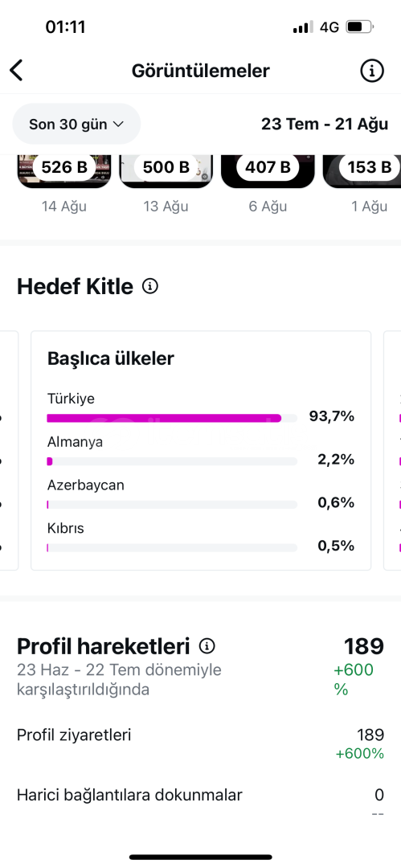Go back using the left arrow
401x868 pixels.
pyautogui.click(x=16, y=70)
